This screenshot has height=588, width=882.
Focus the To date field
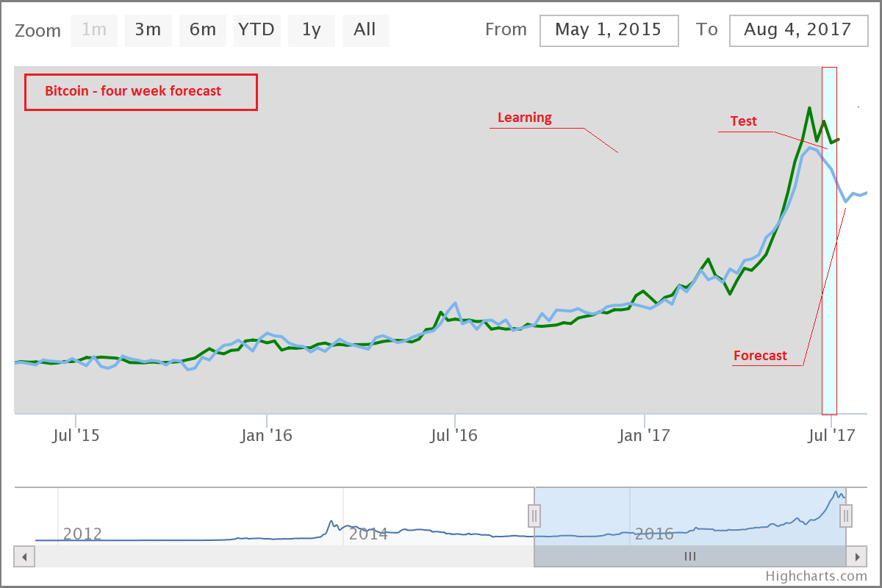tap(797, 30)
